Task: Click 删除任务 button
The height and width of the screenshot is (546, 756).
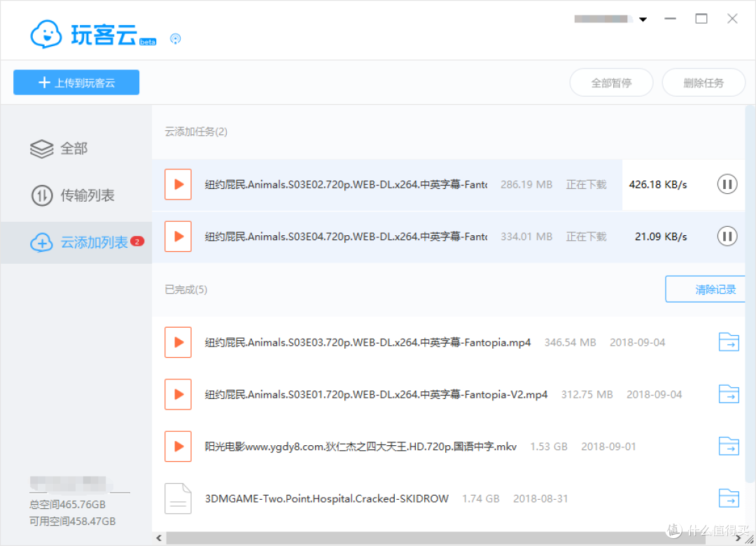Action: [703, 83]
